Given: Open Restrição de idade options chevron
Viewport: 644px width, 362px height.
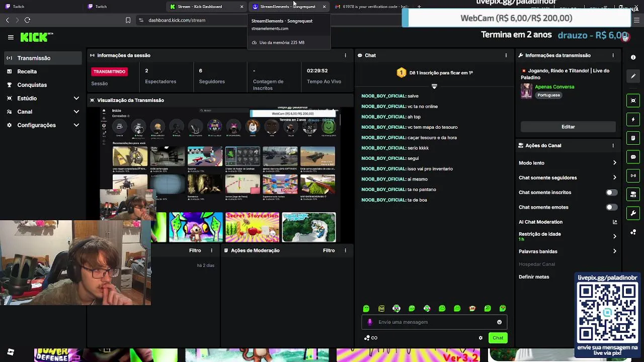Looking at the screenshot, I should coord(614,236).
